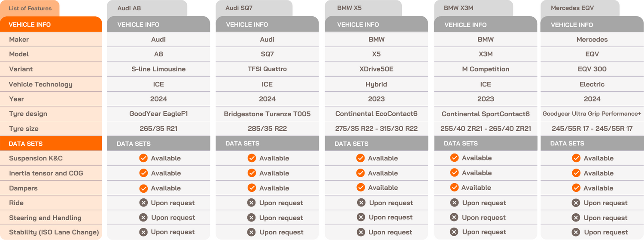The image size is (644, 240).
Task: Click the orange VEHICLE INFO section header
Action: tap(51, 25)
